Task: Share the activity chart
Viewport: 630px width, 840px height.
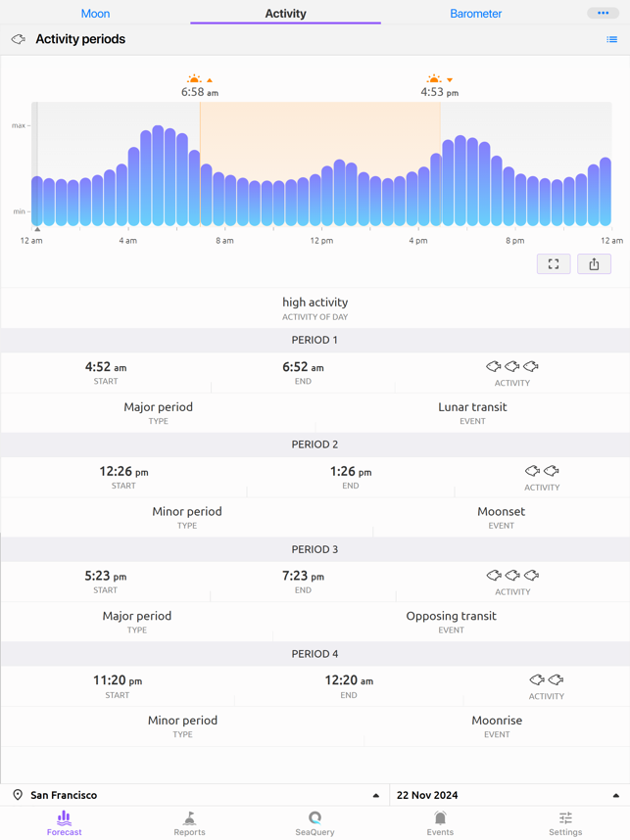Action: 594,264
